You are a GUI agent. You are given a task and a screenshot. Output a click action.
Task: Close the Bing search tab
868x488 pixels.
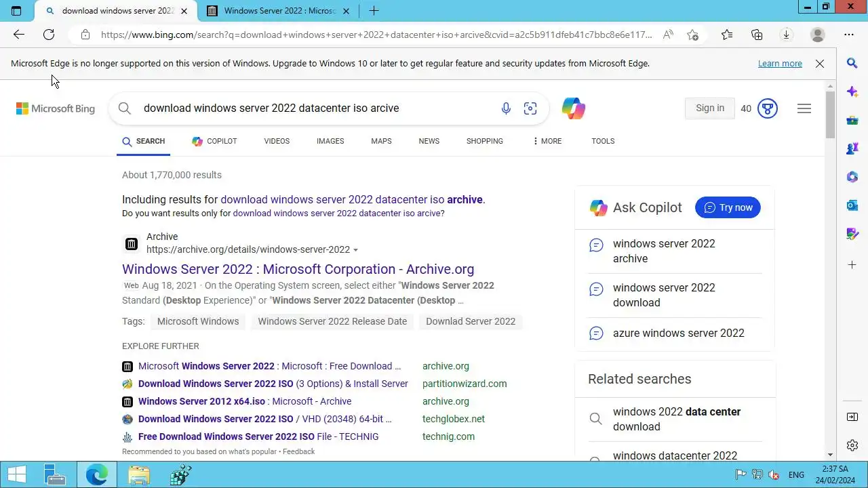pos(184,11)
